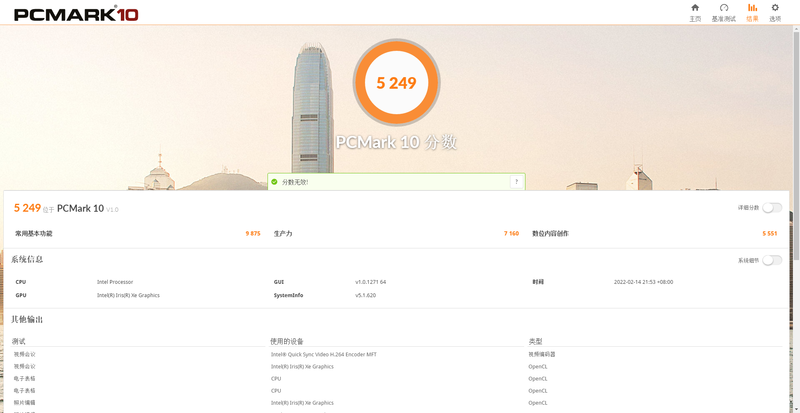Image resolution: width=800 pixels, height=413 pixels.
Task: Click the timestamp 2022-02-14 21:53 +08:00
Action: 643,282
